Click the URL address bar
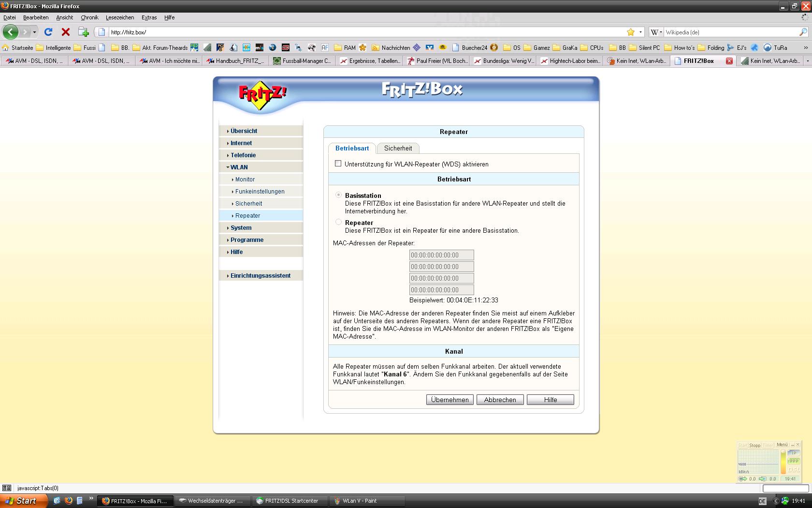Image resolution: width=812 pixels, height=508 pixels. [x=367, y=32]
